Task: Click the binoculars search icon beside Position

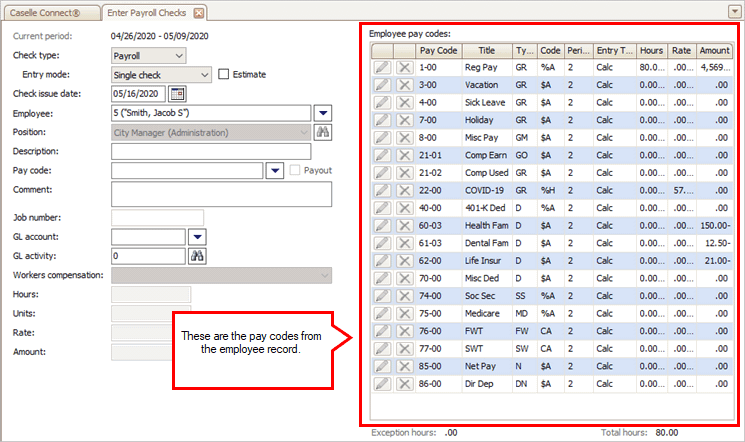Action: point(323,132)
